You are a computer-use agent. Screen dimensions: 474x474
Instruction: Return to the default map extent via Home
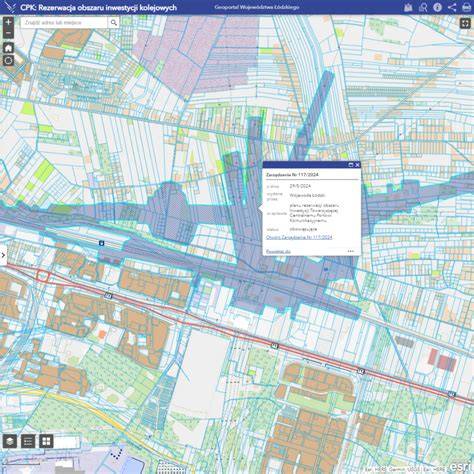click(x=8, y=48)
